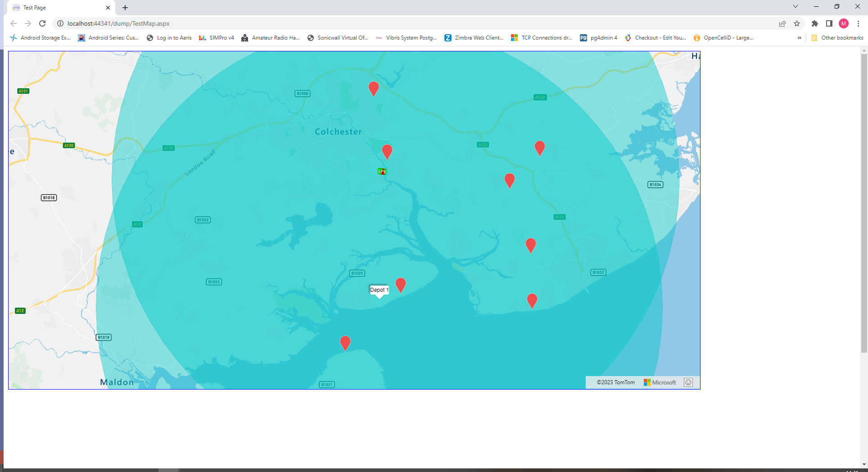Open a new tab
This screenshot has width=868, height=472.
125,8
